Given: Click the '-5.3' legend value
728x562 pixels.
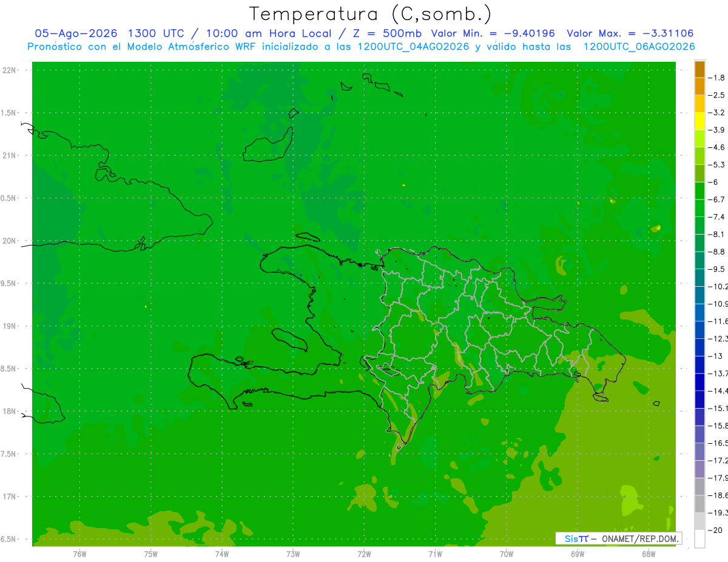Looking at the screenshot, I should (716, 164).
